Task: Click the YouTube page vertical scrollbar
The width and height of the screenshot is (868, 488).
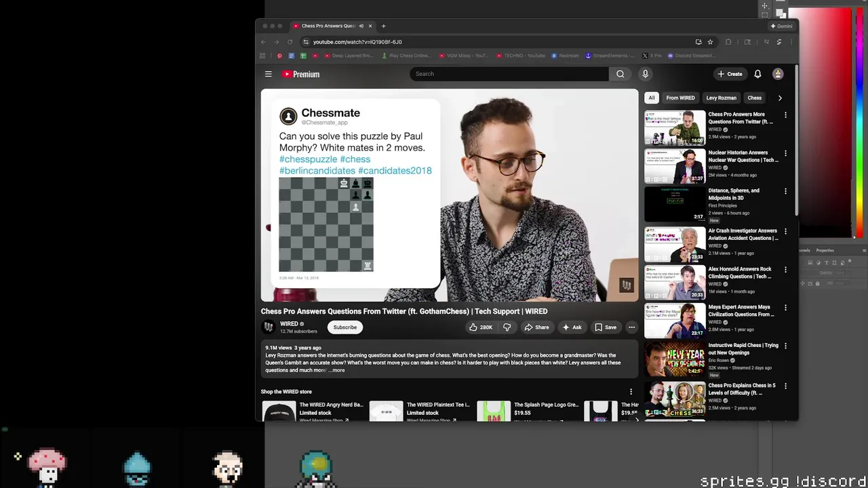Action: coord(796,141)
